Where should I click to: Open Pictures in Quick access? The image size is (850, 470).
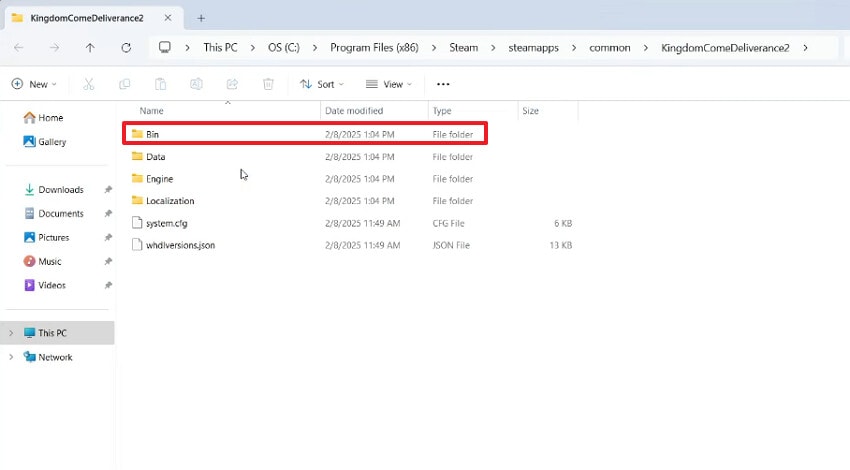(x=47, y=237)
